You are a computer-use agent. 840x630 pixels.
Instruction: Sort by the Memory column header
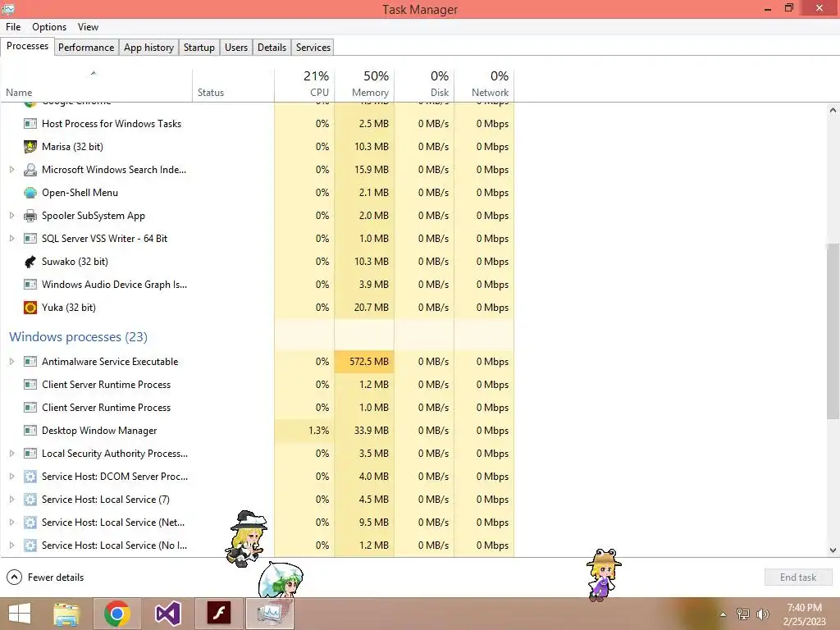tap(364, 84)
